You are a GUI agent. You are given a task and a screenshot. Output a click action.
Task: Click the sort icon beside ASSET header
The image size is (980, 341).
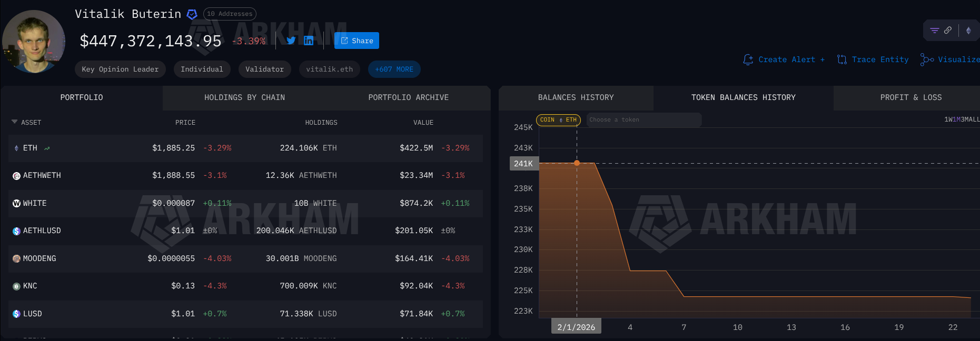coord(14,122)
